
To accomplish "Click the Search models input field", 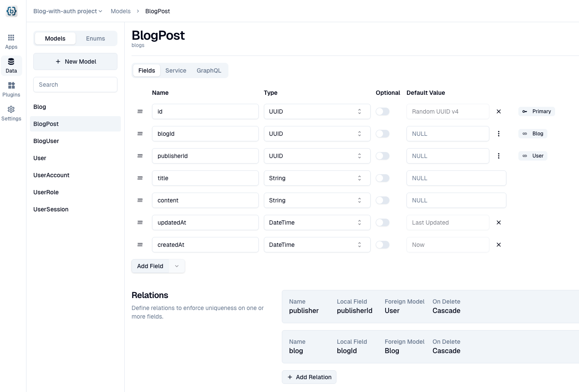I will [75, 85].
